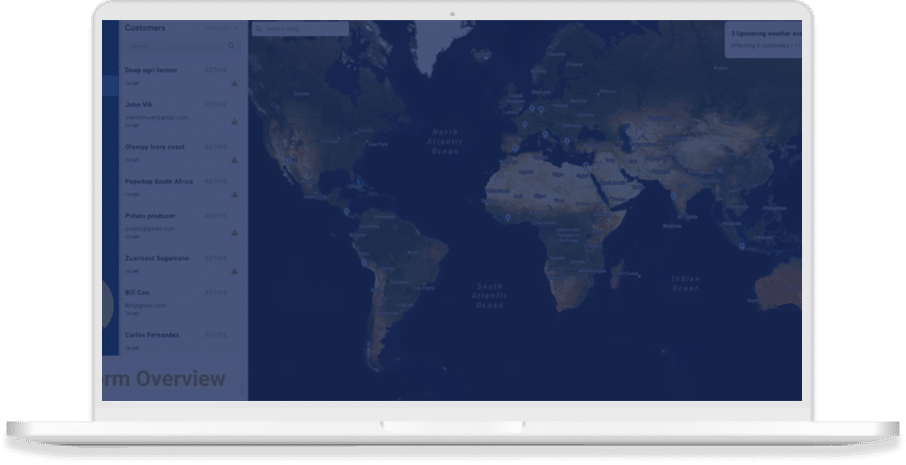This screenshot has width=906, height=465.
Task: Select the map pin in Central America
Action: (347, 212)
